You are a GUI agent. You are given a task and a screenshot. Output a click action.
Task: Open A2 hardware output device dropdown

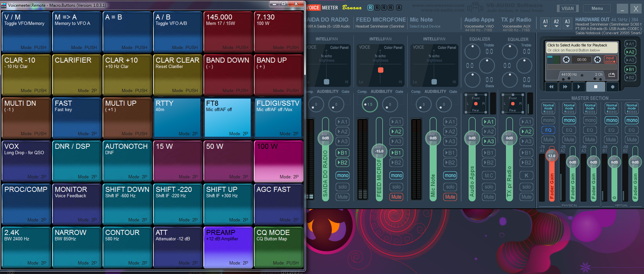pos(557,23)
